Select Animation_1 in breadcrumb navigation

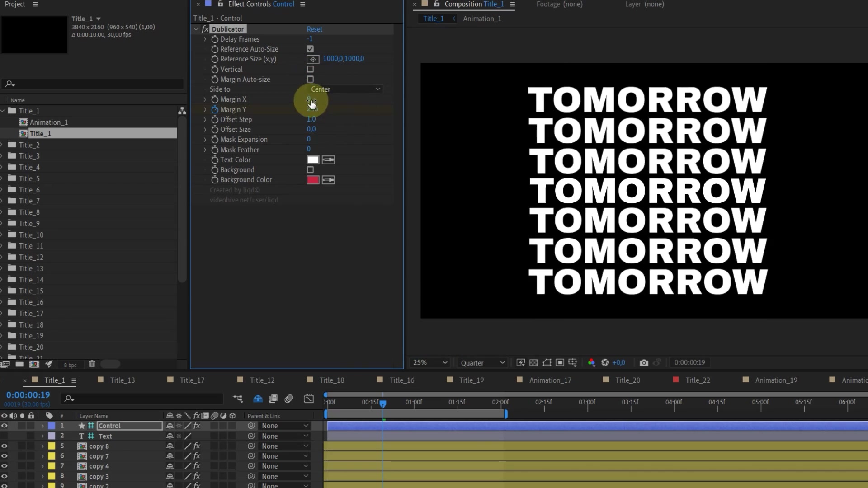481,19
